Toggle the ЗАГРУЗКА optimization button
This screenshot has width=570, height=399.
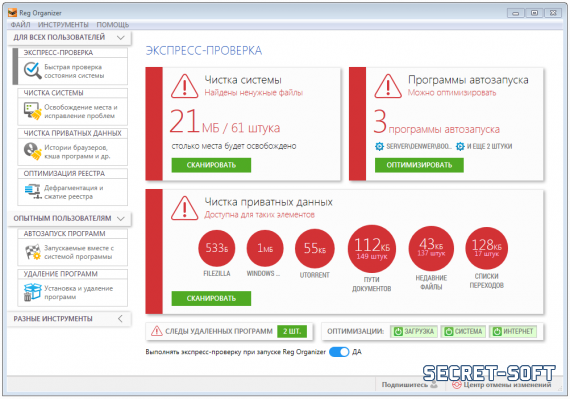coord(414,331)
